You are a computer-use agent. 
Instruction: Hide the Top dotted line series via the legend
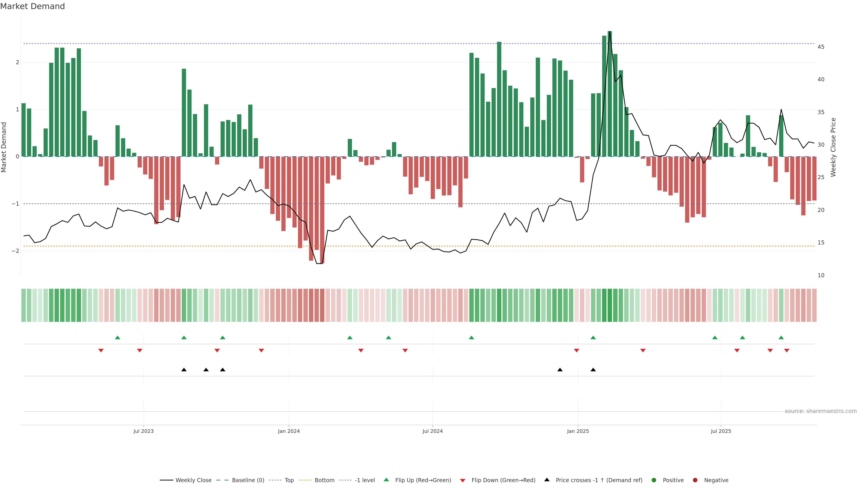point(289,480)
